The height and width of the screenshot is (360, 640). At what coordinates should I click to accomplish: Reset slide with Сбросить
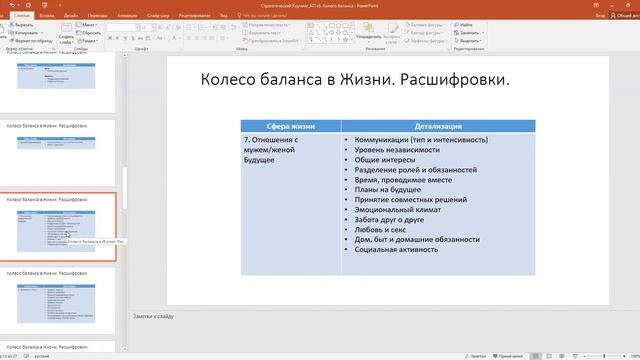pos(89,33)
